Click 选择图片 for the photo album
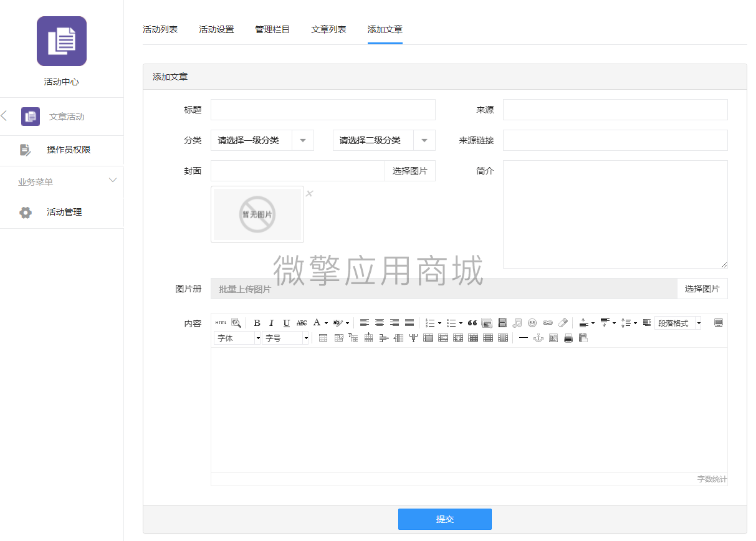 click(702, 289)
